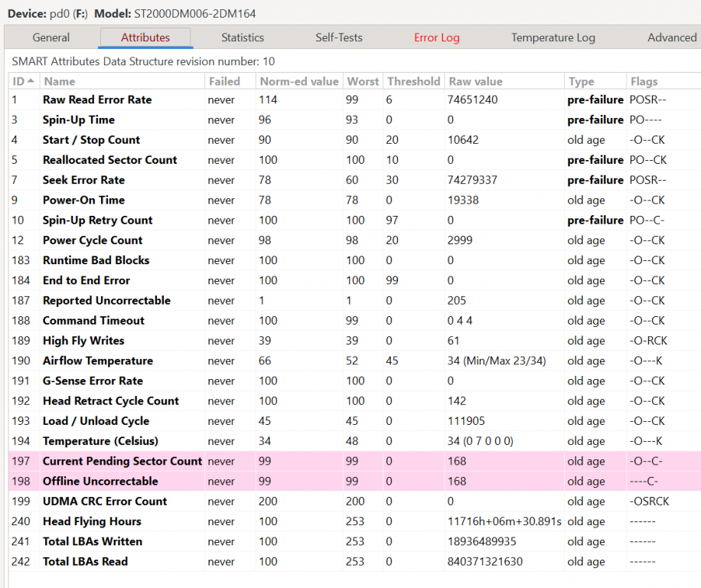This screenshot has width=701, height=588.
Task: Open the Self-Tests tab
Action: [339, 38]
